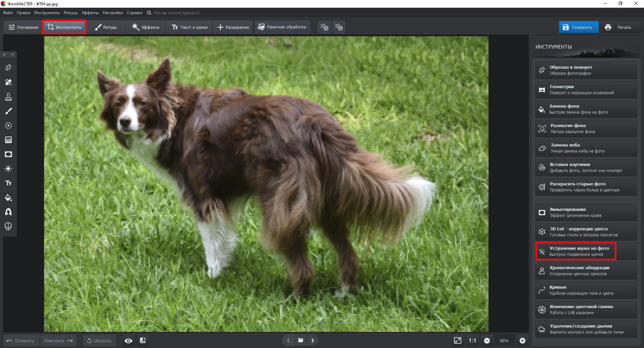Select the clone stamp tool
The height and width of the screenshot is (348, 644).
[x=8, y=96]
